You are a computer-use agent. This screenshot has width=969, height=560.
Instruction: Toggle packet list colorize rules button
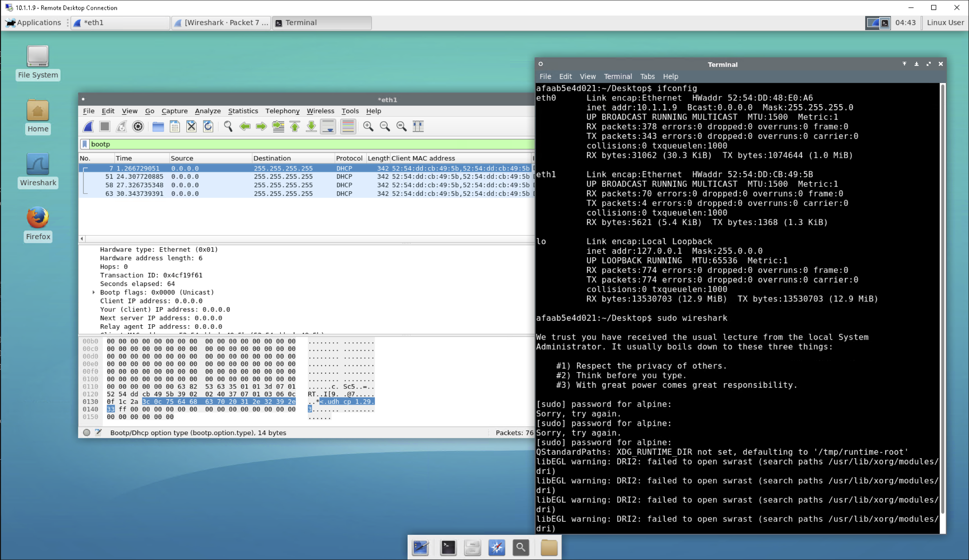pyautogui.click(x=348, y=126)
